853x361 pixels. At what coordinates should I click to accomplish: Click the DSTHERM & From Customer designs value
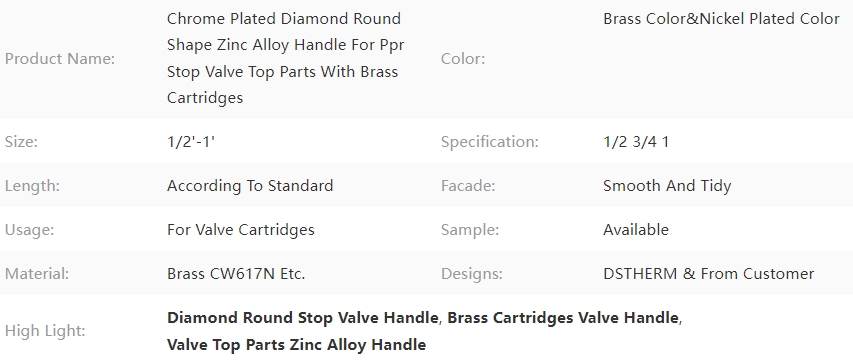coord(708,274)
